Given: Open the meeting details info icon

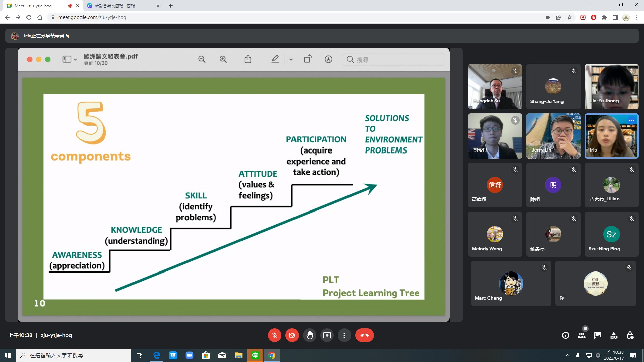Looking at the screenshot, I should coord(566,335).
